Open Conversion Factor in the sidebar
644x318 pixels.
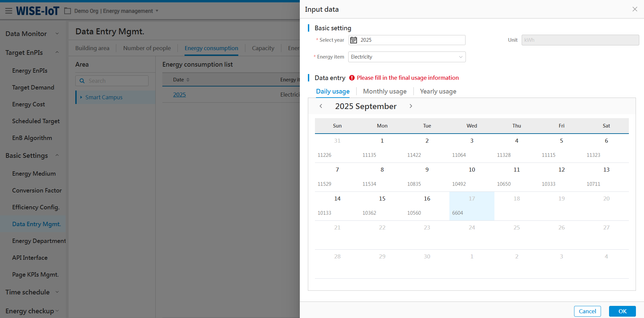(x=37, y=190)
